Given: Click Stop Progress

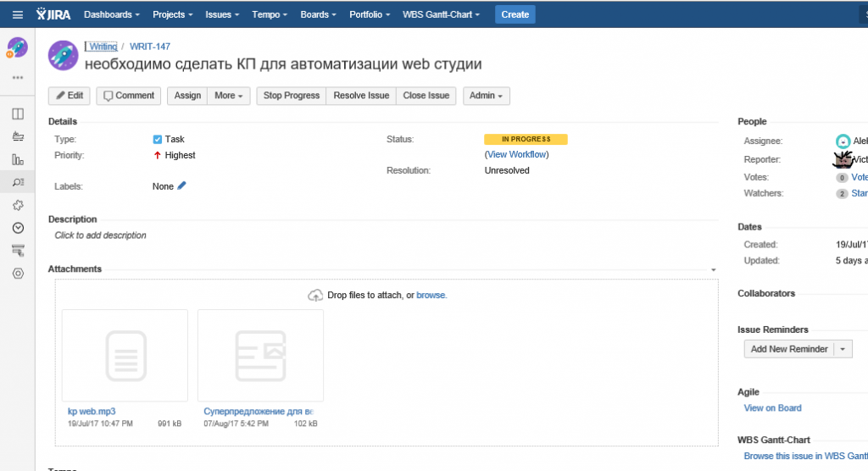Looking at the screenshot, I should (292, 96).
